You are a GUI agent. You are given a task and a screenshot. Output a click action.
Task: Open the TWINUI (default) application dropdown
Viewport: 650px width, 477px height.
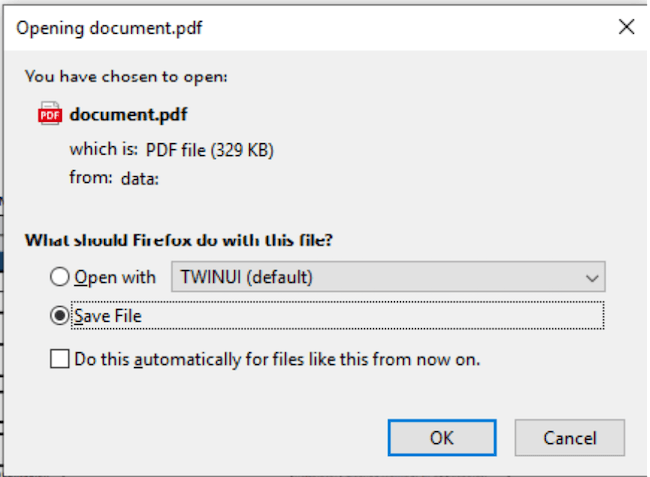(x=388, y=276)
